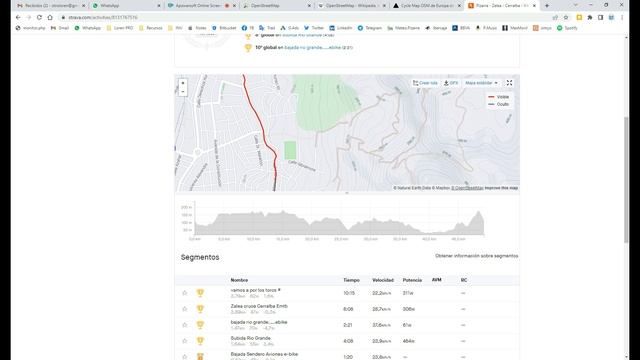Open the Telegram bookmark
Viewport: 640px width, 360px height.
[369, 28]
